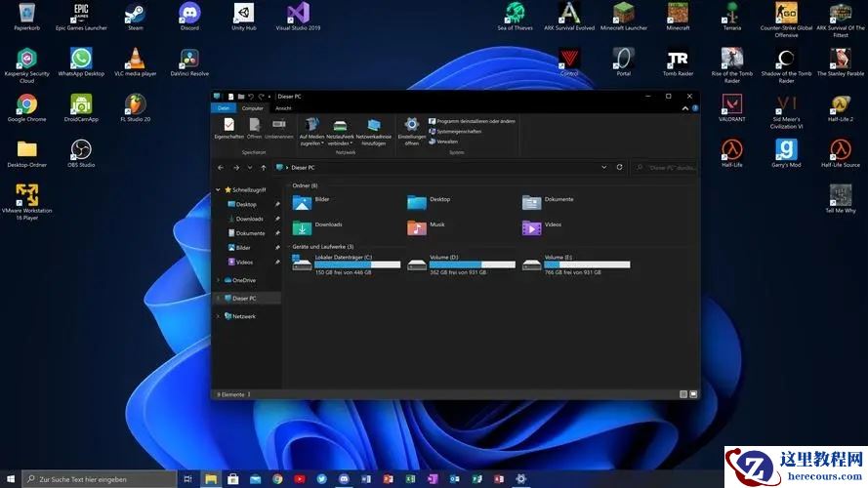Image resolution: width=868 pixels, height=488 pixels.
Task: Open Unity Hub desktop icon
Action: [x=243, y=17]
